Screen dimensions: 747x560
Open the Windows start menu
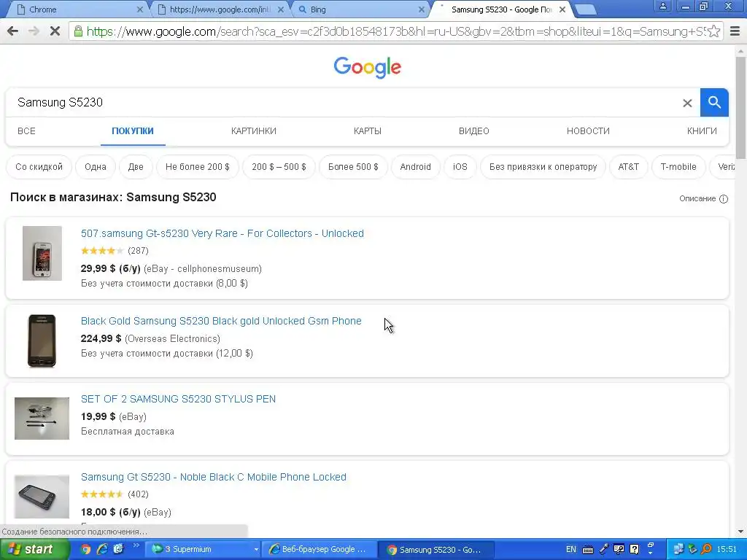tap(34, 550)
